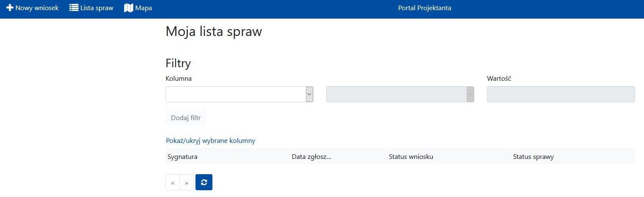Expand the Kolumna filter dropdown
Image resolution: width=644 pixels, height=197 pixels.
(239, 94)
